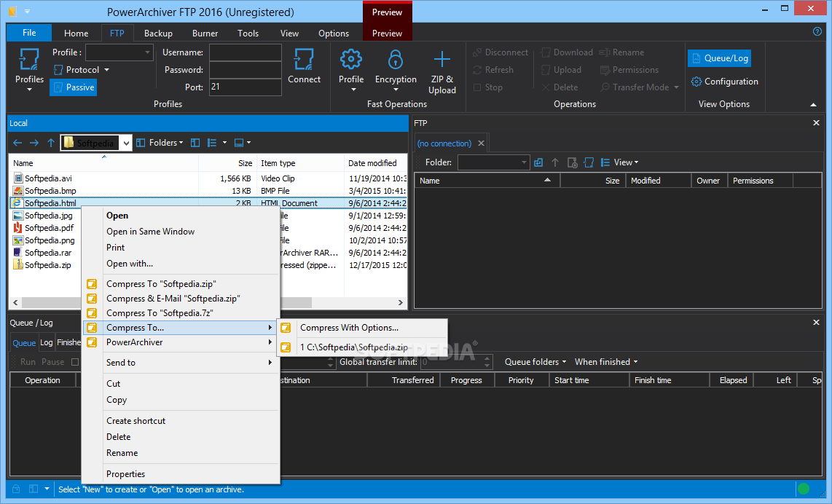Click the Local panel pane layout icon
The height and width of the screenshot is (504, 832).
195,143
